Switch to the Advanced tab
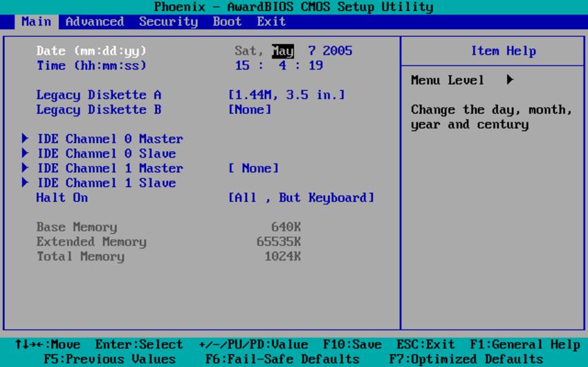This screenshot has width=588, height=367. tap(95, 21)
